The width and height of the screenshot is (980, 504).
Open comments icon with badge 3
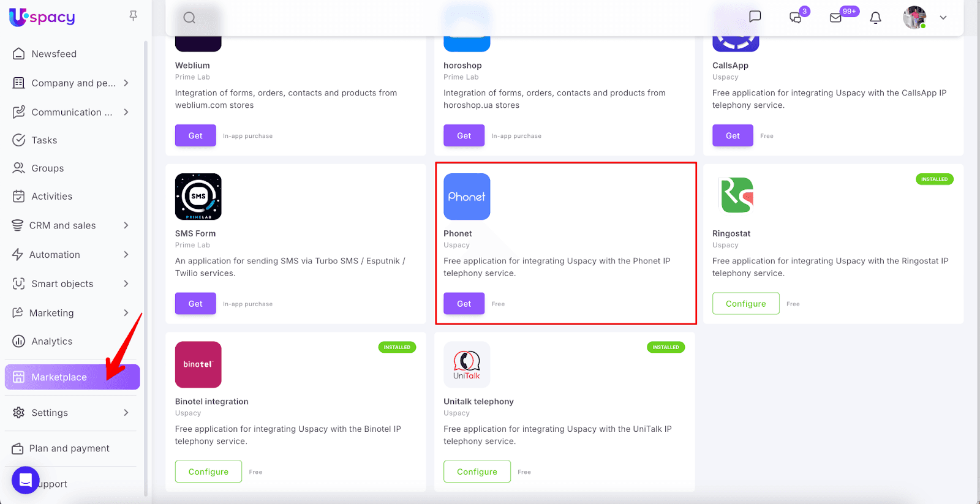[796, 18]
